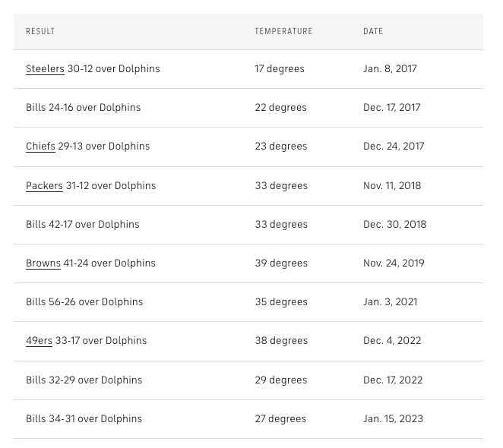Select the Bills 24-16 over Dolphins row
Image resolution: width=503 pixels, height=448 pixels.
point(248,108)
